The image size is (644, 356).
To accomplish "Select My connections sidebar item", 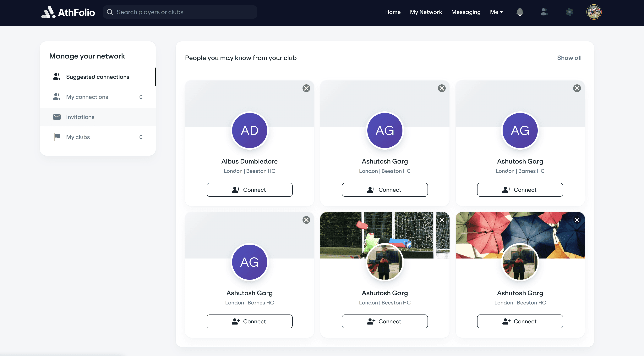I will 87,97.
